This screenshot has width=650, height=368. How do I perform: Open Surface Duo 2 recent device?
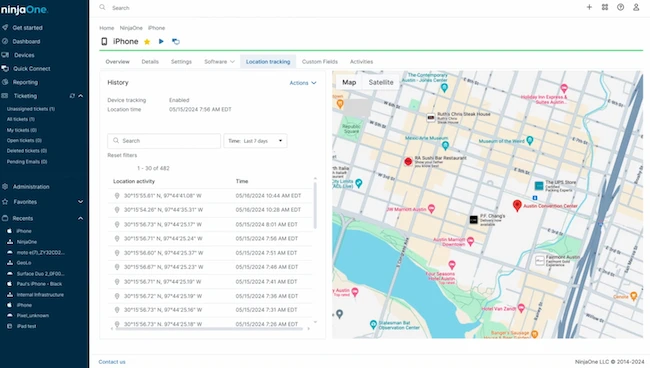[40, 274]
